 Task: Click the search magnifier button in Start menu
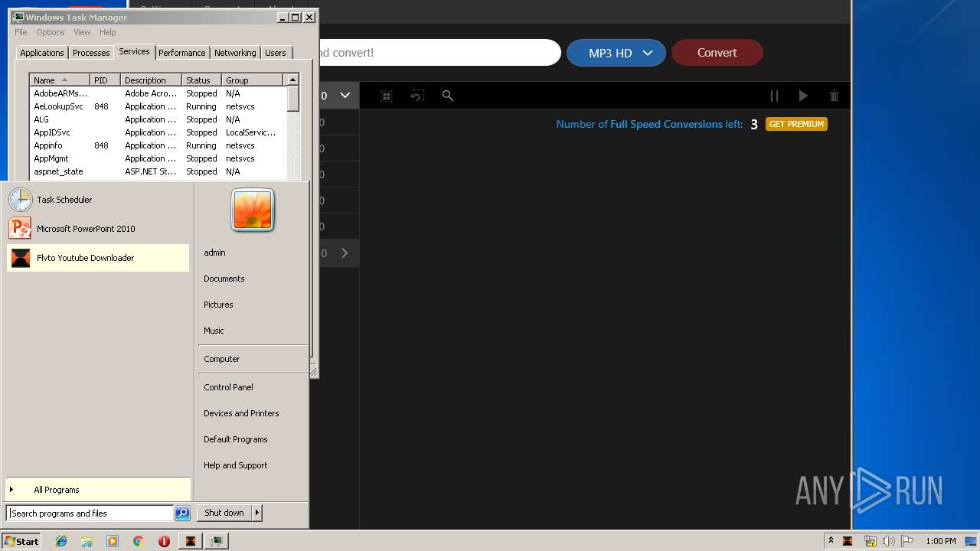point(182,514)
